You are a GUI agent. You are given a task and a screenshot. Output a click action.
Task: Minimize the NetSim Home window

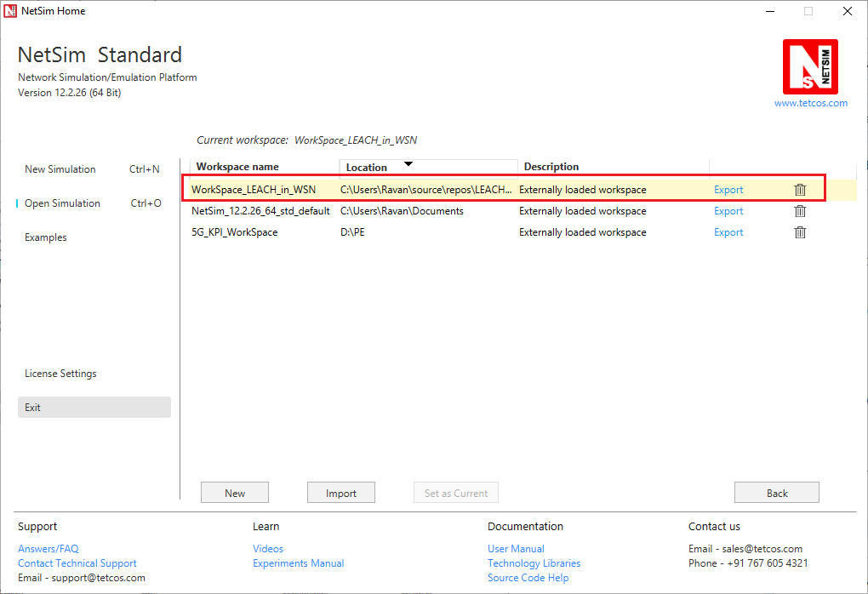pos(769,11)
